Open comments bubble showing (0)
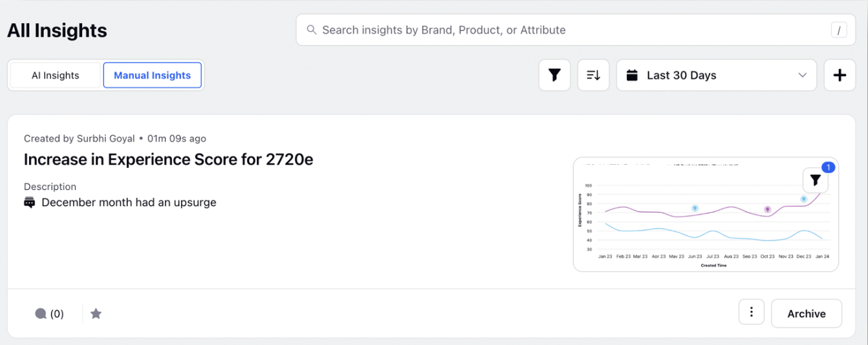 point(49,314)
